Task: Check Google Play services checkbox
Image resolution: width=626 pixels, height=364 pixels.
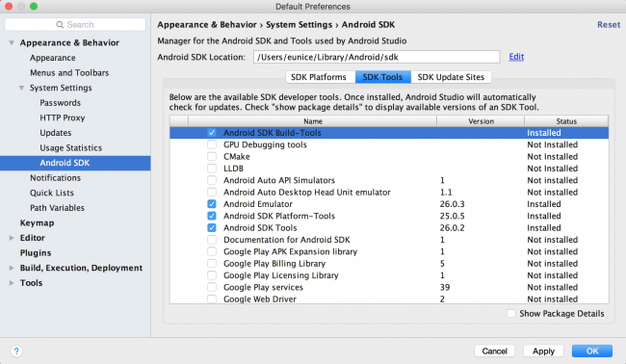Action: 212,287
